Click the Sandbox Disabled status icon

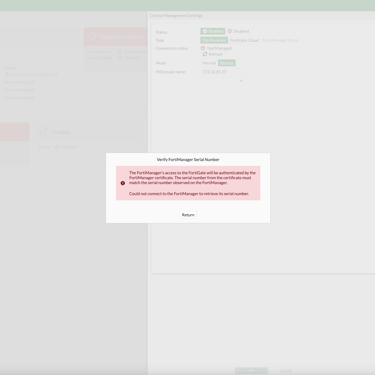(57, 147)
